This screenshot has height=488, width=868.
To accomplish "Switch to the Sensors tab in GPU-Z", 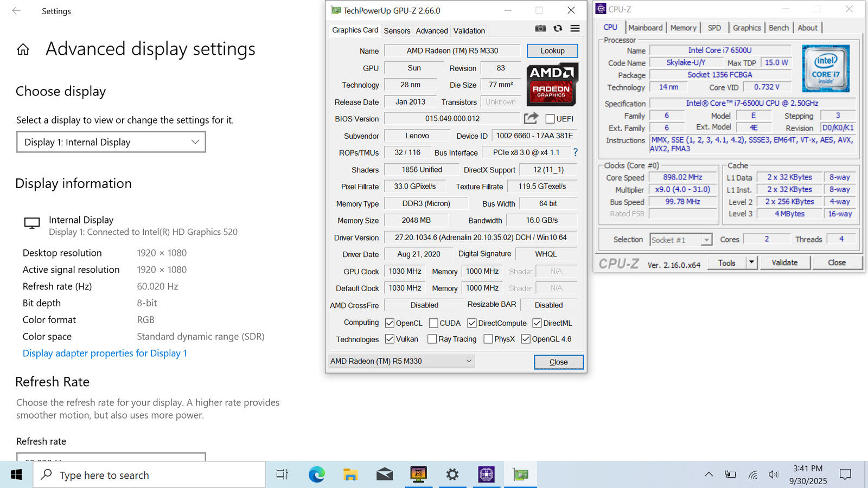I will [x=397, y=31].
